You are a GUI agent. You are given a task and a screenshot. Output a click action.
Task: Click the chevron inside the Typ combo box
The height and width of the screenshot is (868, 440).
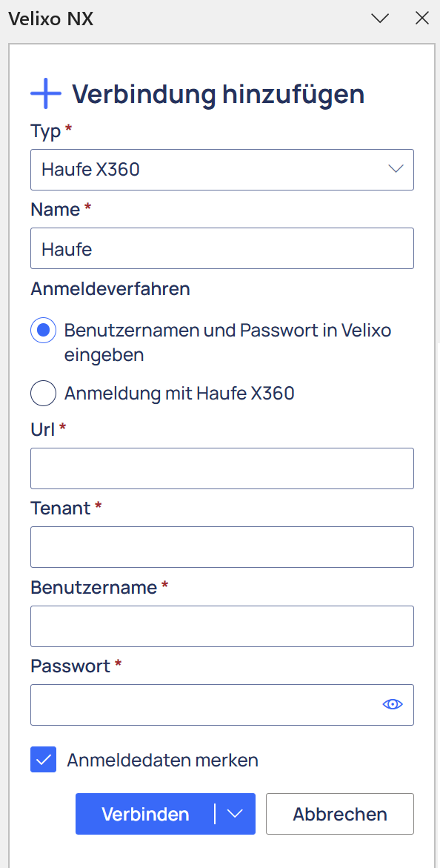[396, 170]
